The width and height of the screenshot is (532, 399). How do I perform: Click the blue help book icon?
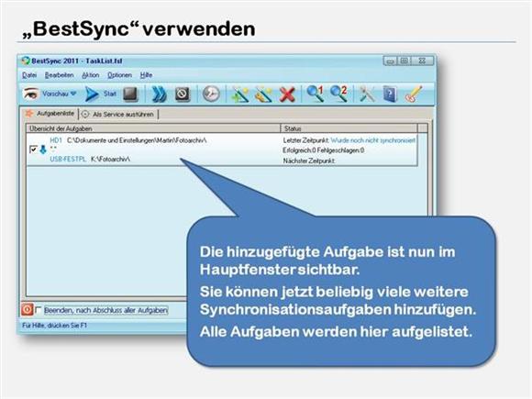point(390,94)
